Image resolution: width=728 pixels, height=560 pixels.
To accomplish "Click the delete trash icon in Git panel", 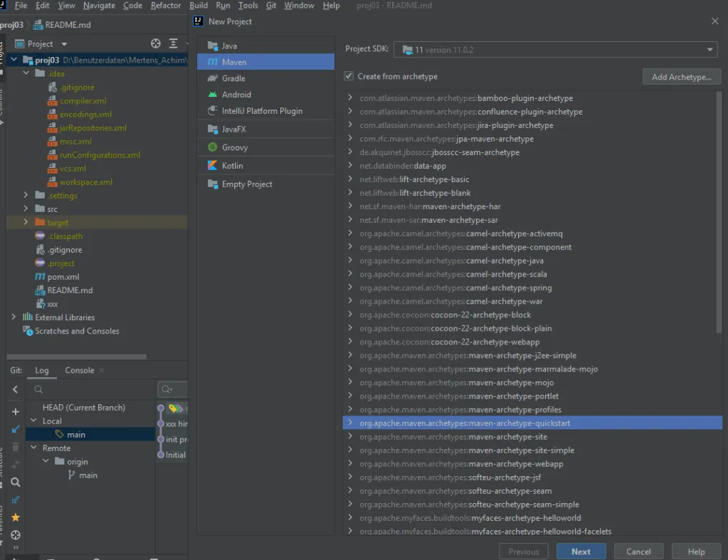I will [x=16, y=447].
